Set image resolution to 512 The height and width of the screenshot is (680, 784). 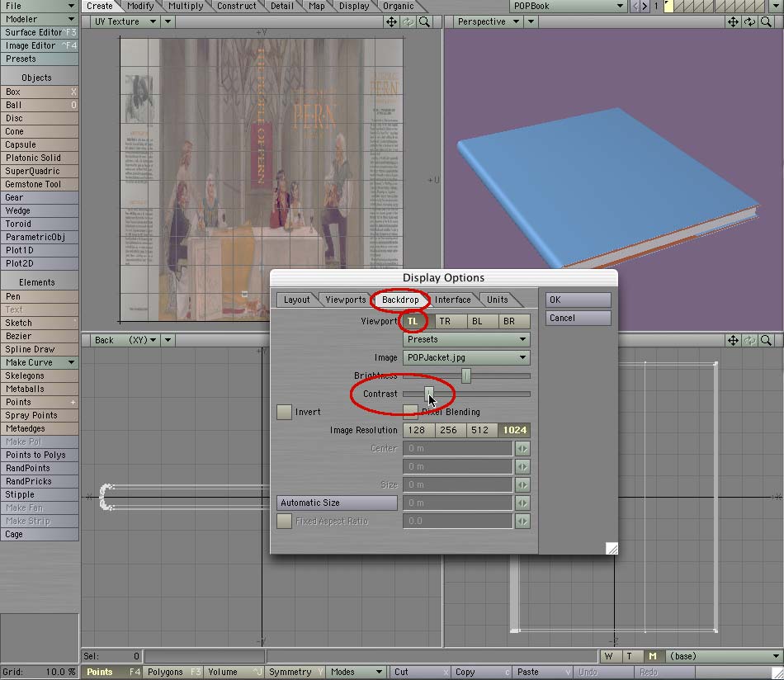480,430
